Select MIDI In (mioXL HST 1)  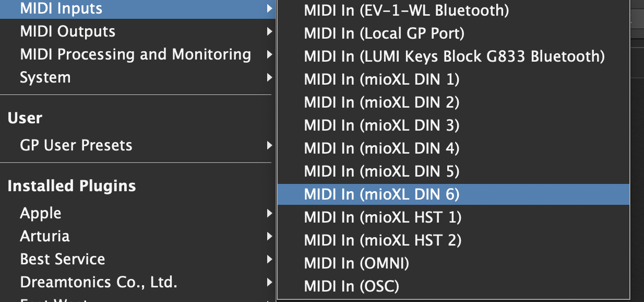coord(383,217)
